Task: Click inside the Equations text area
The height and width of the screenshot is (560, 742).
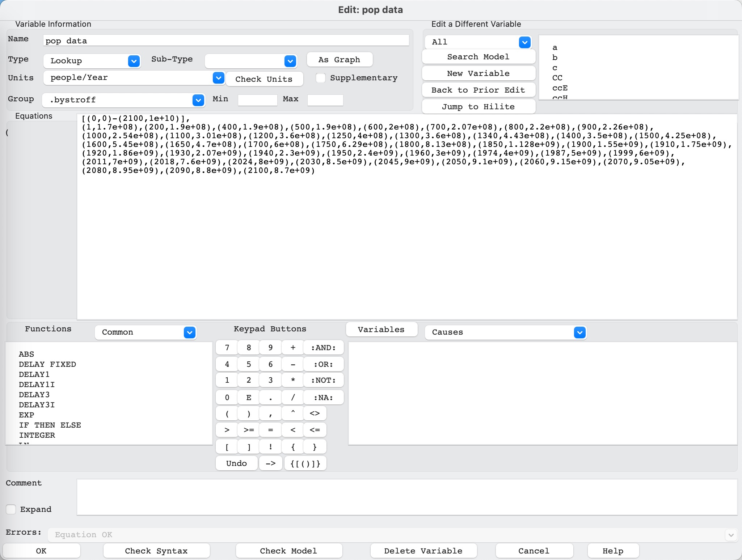Action: (407, 217)
